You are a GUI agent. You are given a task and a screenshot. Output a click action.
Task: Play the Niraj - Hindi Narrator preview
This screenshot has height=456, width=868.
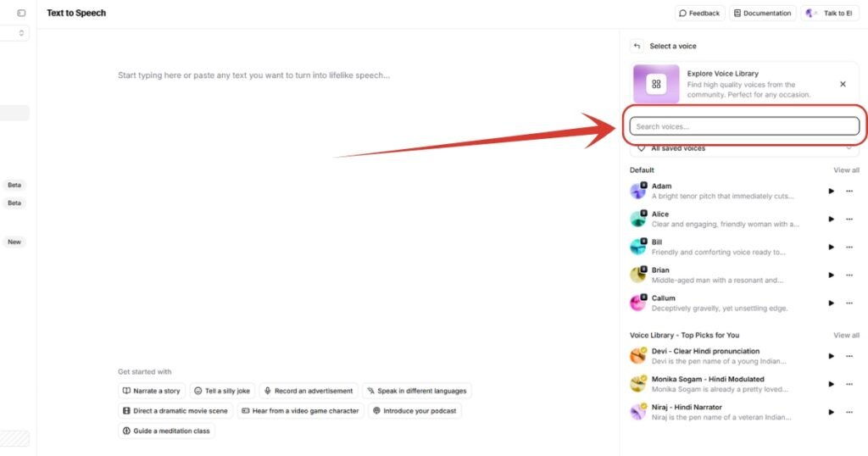pos(831,412)
